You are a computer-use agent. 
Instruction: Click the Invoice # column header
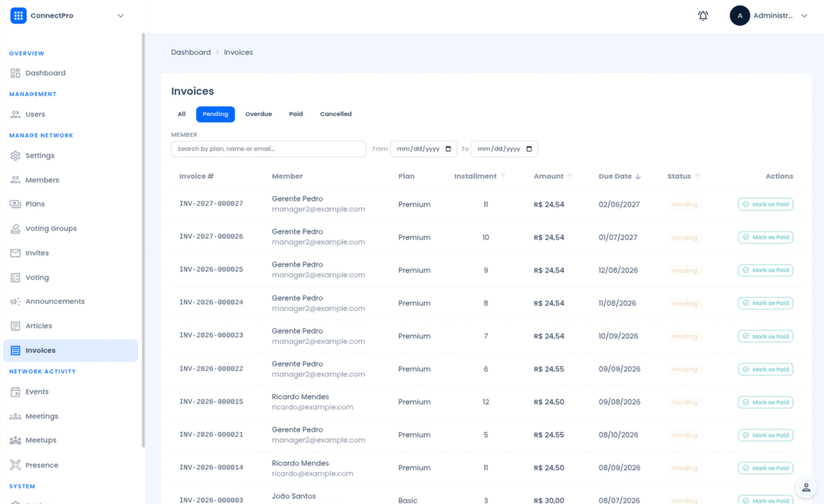click(x=196, y=176)
